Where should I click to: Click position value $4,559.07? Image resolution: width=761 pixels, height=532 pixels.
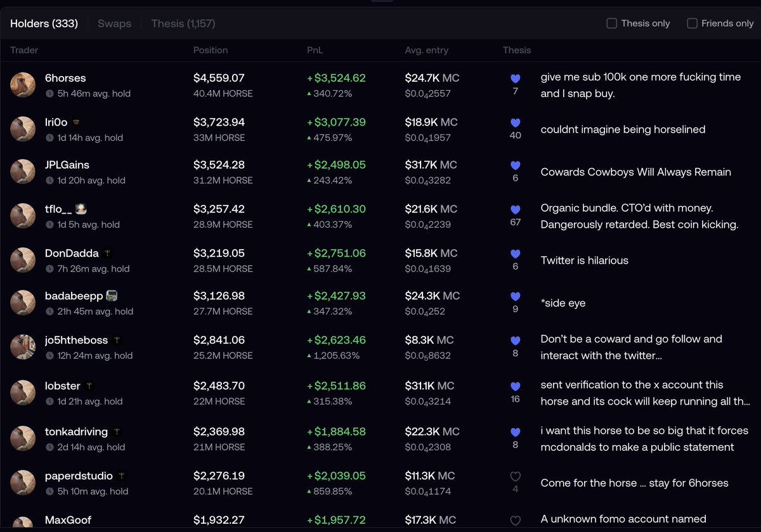[219, 78]
